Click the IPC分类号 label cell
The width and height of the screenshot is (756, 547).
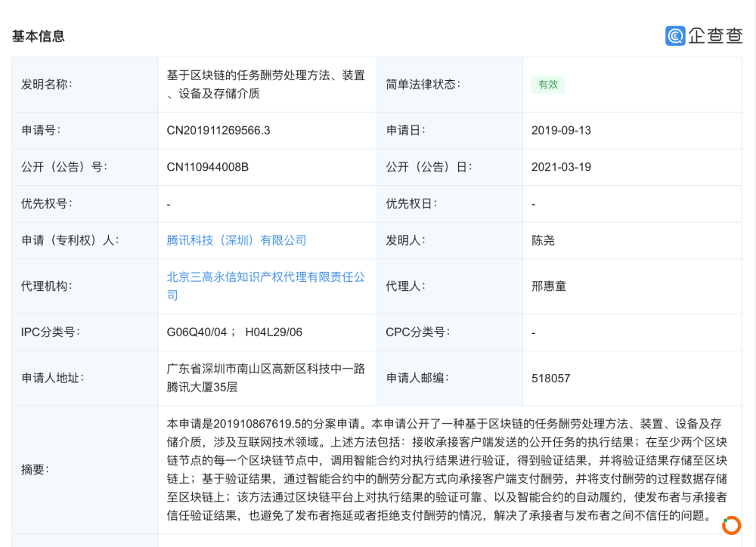point(85,332)
